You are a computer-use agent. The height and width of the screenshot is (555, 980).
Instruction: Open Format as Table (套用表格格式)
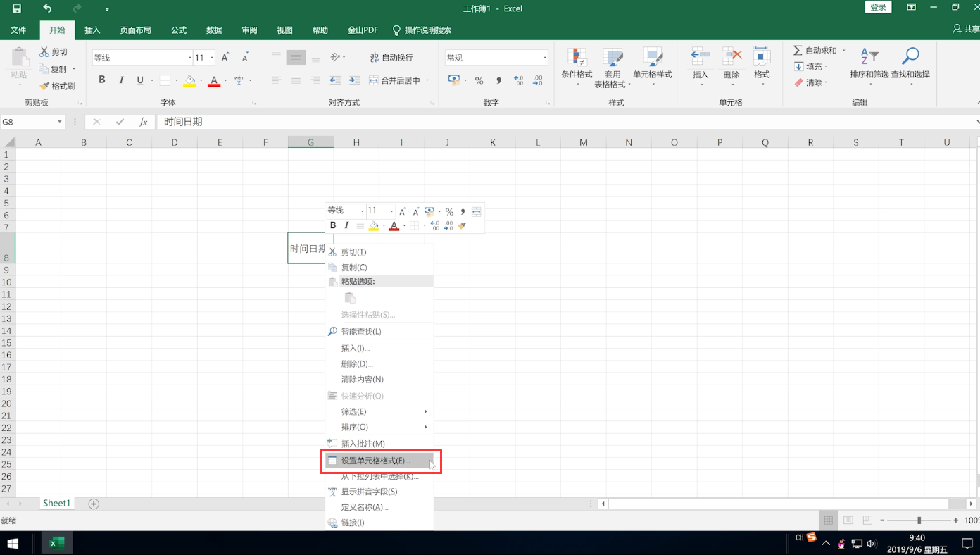pos(612,67)
